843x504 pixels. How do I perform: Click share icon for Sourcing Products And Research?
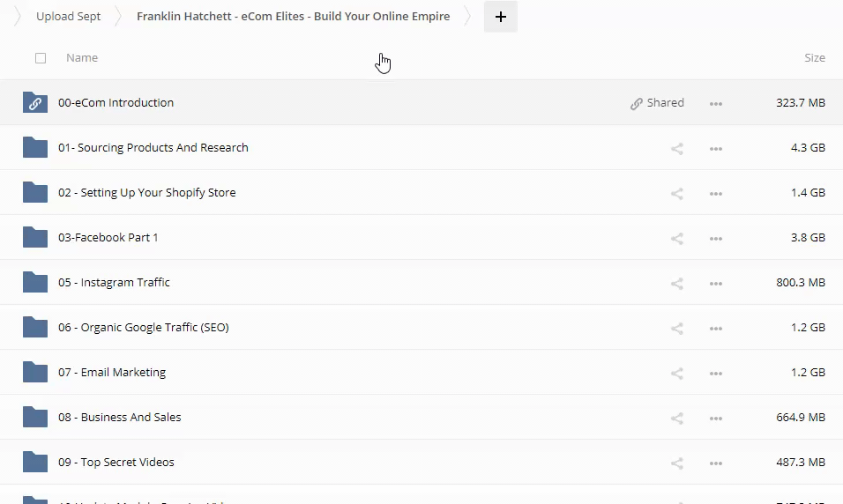click(x=677, y=148)
